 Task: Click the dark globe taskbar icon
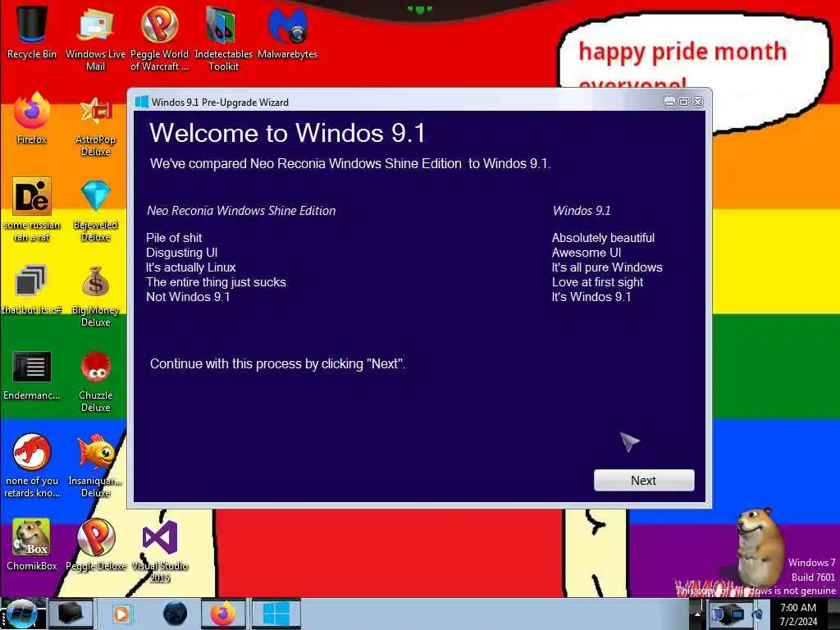pyautogui.click(x=175, y=614)
